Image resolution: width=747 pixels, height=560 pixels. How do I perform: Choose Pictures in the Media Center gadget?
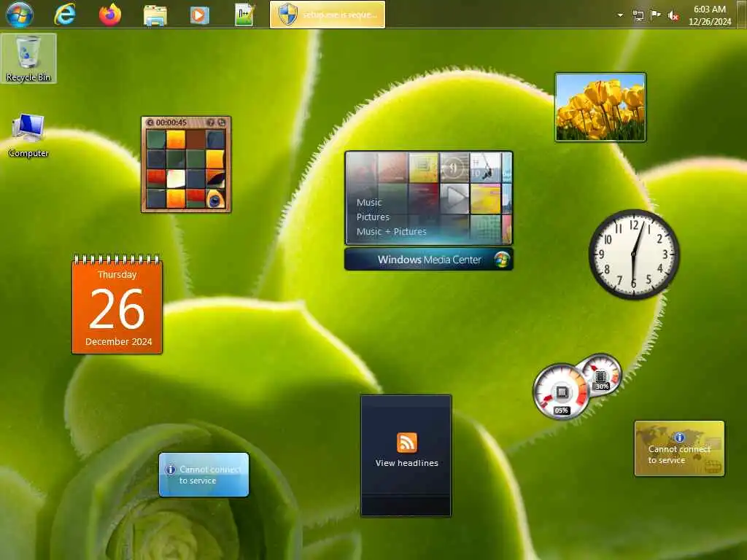(x=373, y=217)
